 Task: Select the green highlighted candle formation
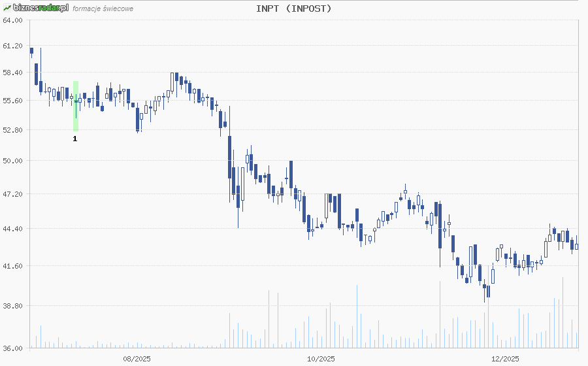click(x=76, y=106)
